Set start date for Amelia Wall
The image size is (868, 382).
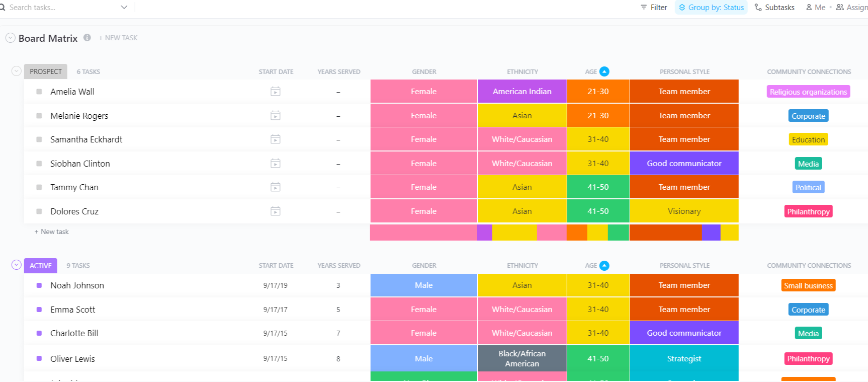coord(276,92)
